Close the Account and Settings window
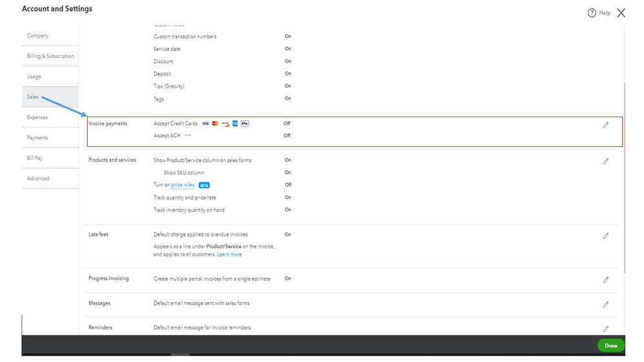This screenshot has height=362, width=644. (621, 13)
